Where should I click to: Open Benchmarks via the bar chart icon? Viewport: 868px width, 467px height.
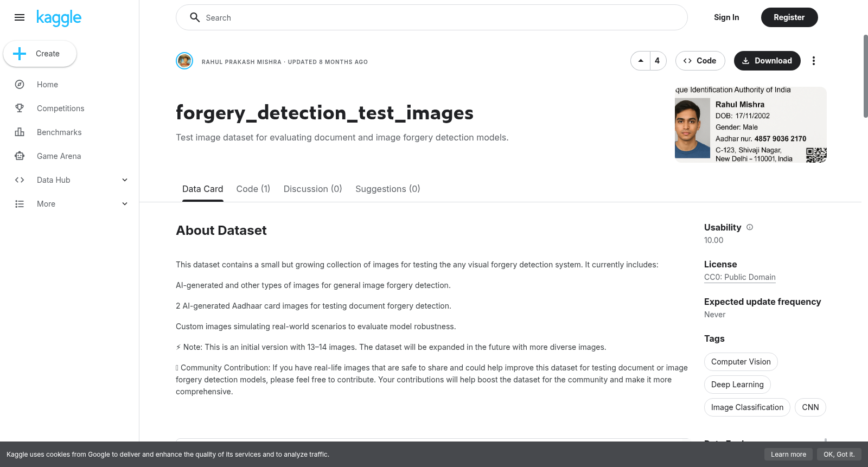20,132
